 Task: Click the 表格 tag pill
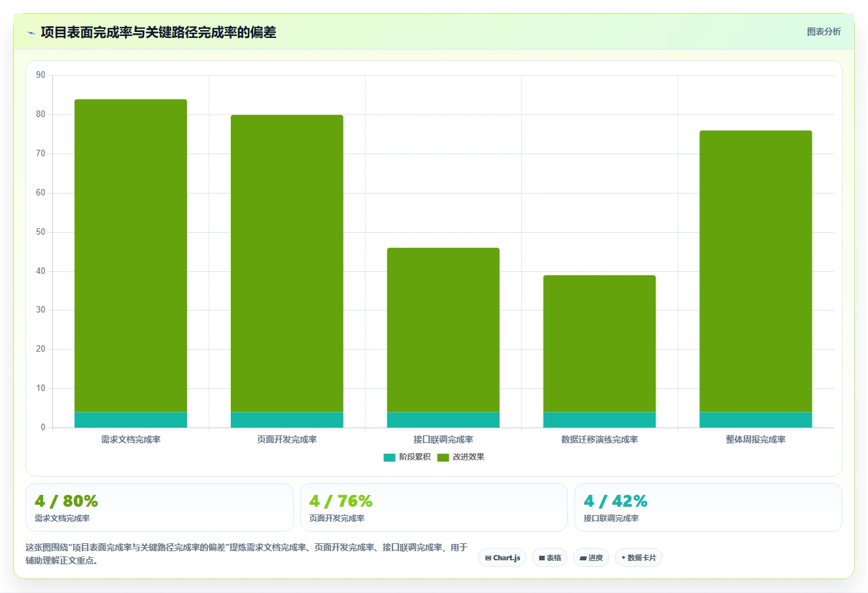549,558
